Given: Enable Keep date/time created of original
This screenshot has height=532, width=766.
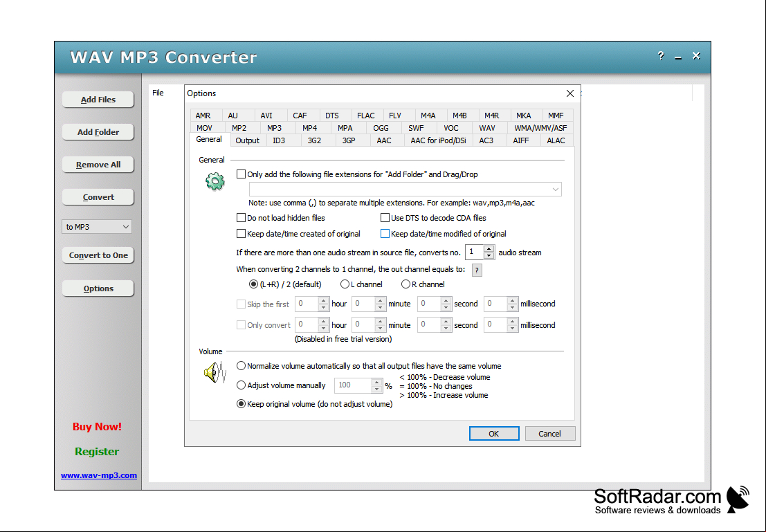Looking at the screenshot, I should pos(241,234).
